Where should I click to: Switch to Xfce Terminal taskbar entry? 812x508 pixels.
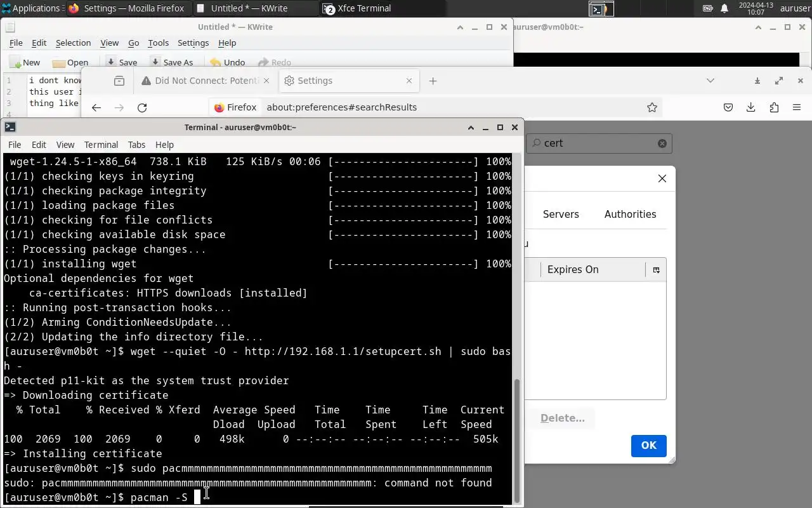383,8
